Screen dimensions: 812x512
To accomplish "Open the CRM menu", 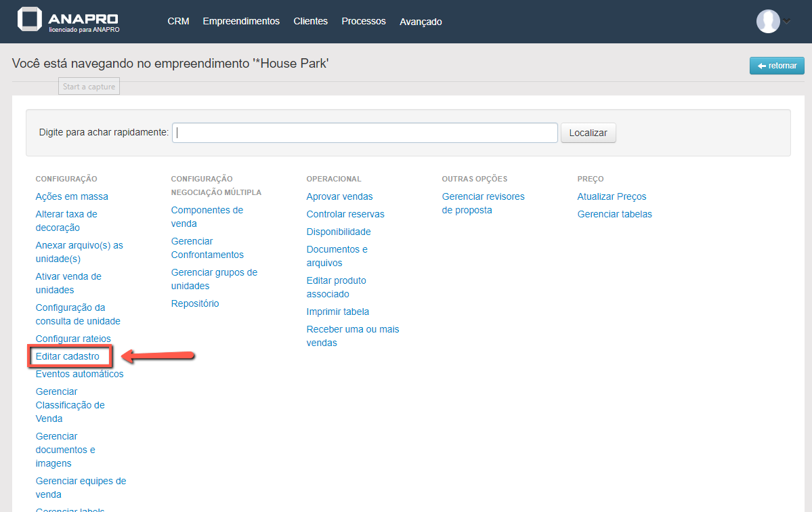I will (x=178, y=21).
